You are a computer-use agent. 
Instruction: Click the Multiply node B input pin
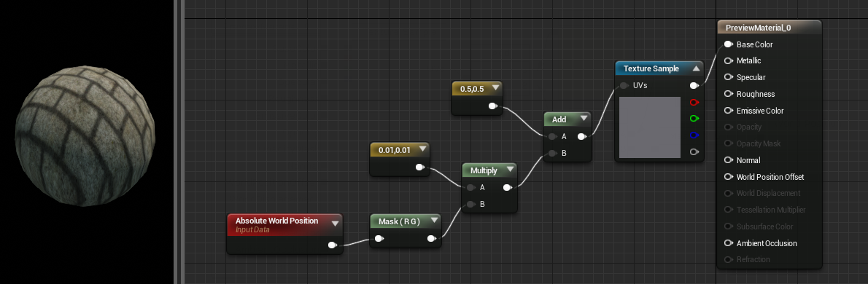point(470,204)
